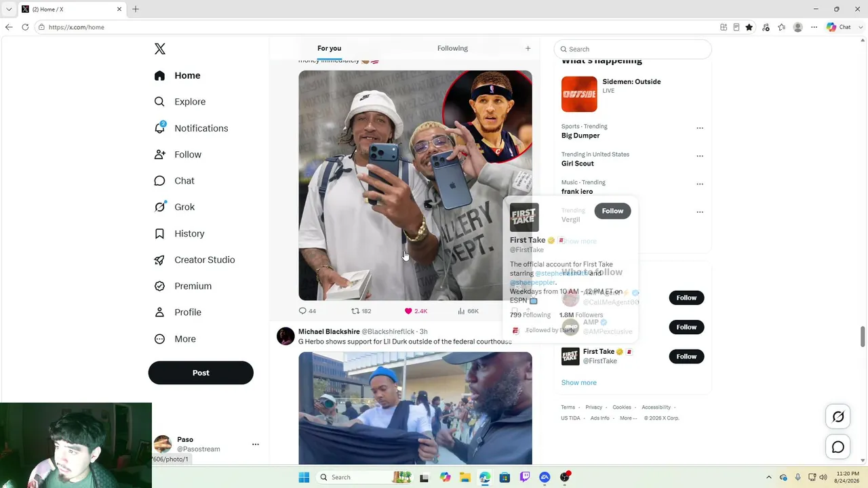The height and width of the screenshot is (488, 868).
Task: Open the floating Grok button at bottom right
Action: tap(838, 417)
